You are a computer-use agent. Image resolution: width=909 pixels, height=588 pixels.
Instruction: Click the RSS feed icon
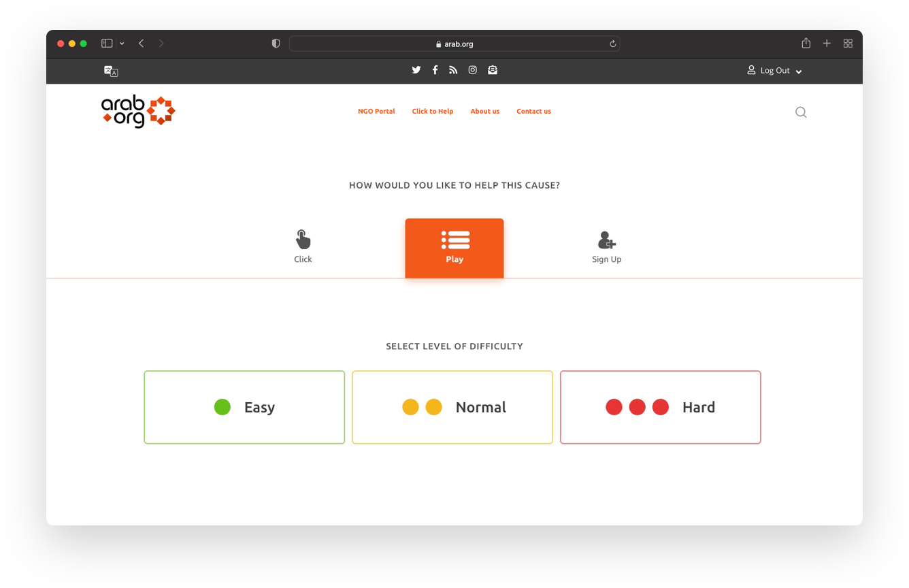(453, 70)
